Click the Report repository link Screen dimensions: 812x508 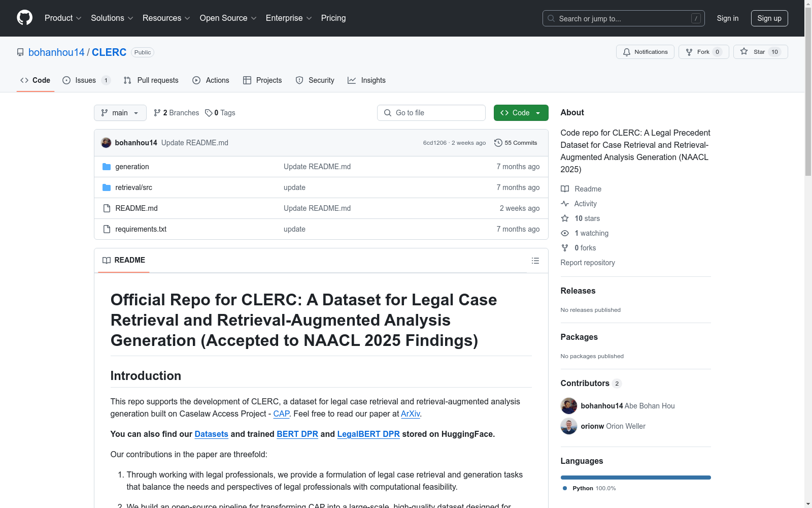coord(587,263)
